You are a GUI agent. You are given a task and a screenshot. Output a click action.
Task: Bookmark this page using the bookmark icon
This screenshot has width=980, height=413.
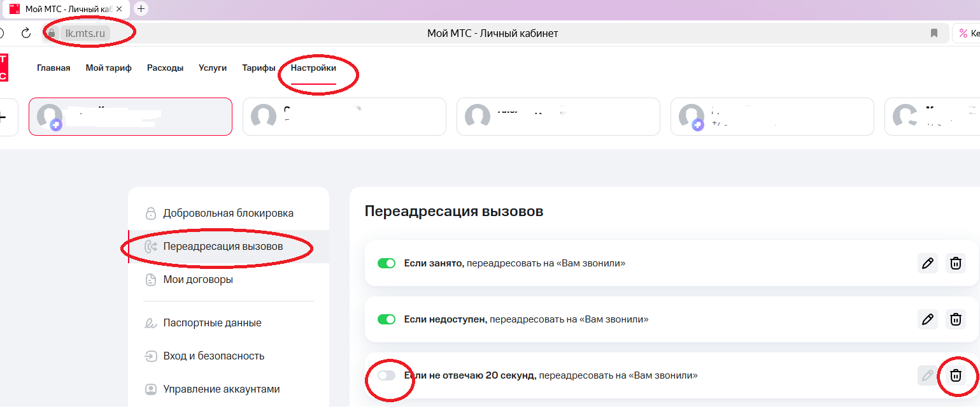(x=934, y=33)
